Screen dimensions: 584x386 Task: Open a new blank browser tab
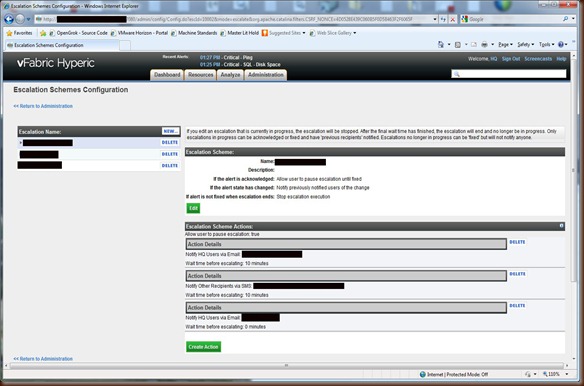pos(125,45)
